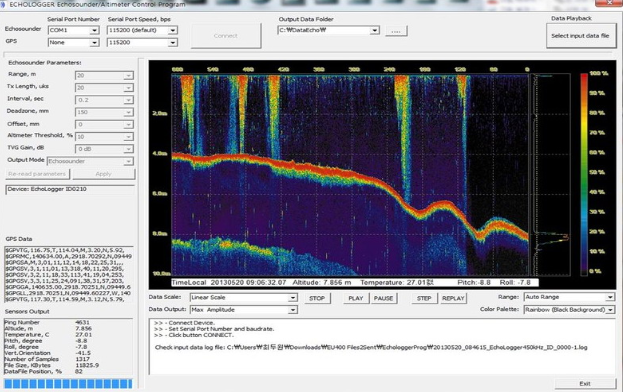Click the echogram sonar display
Screen dimensions: 624x392
[350, 175]
